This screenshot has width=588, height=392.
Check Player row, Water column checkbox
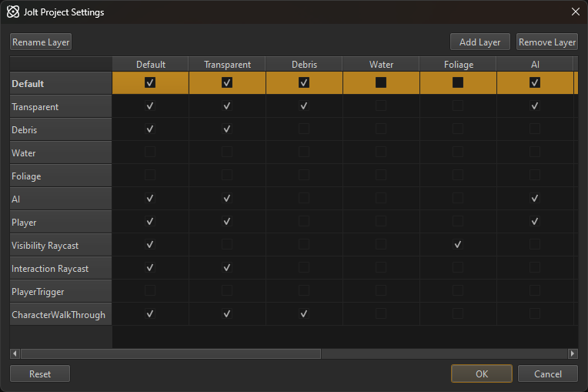(381, 221)
